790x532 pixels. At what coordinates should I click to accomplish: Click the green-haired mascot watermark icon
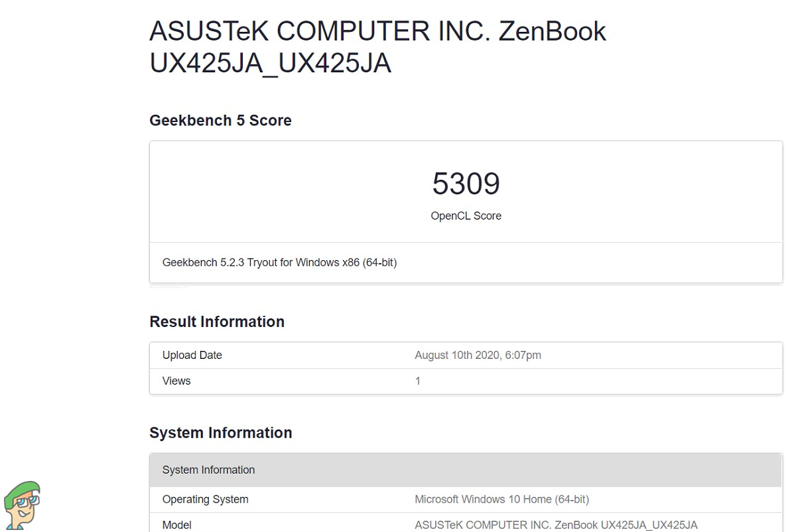point(22,505)
